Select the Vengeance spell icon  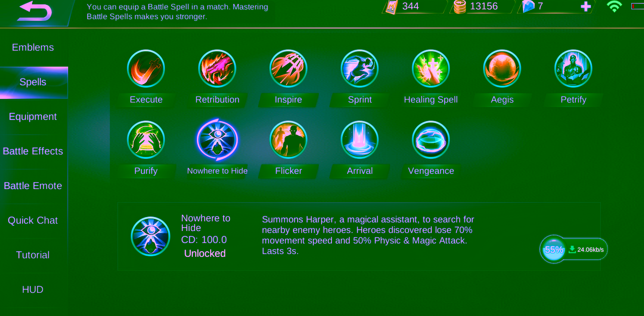pyautogui.click(x=431, y=140)
